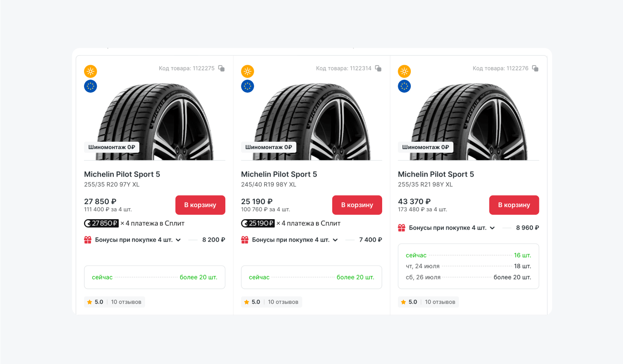Viewport: 623px width, 364px height.
Task: Click gift bonus icon for 255/35 R20 tire
Action: 88,240
